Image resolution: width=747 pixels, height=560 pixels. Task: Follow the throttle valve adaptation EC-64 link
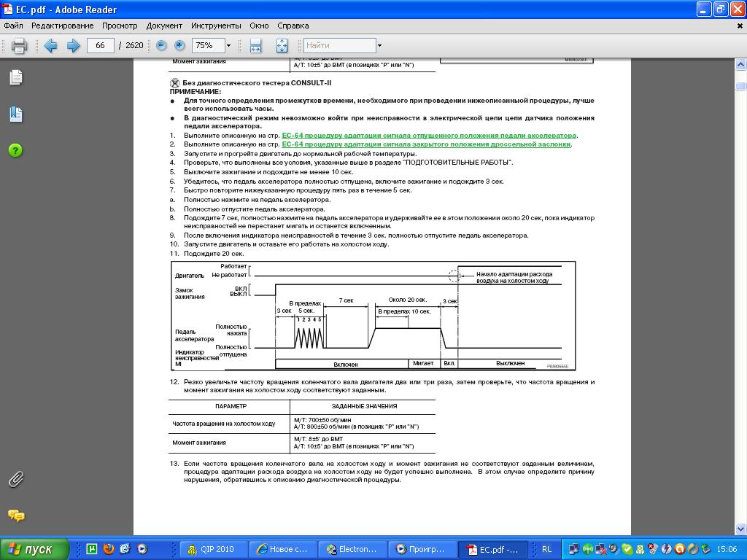[426, 144]
